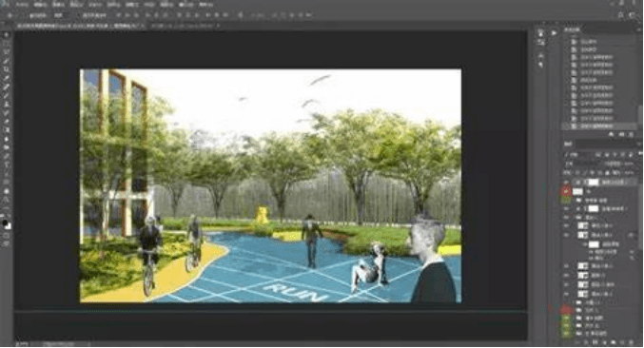This screenshot has width=644, height=348.
Task: Select the Rectangular Marquee tool
Action: tap(6, 44)
